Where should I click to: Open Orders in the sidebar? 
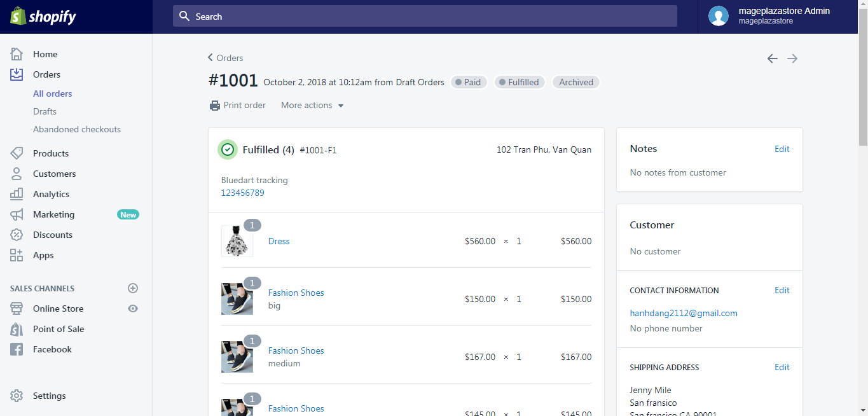coord(46,74)
